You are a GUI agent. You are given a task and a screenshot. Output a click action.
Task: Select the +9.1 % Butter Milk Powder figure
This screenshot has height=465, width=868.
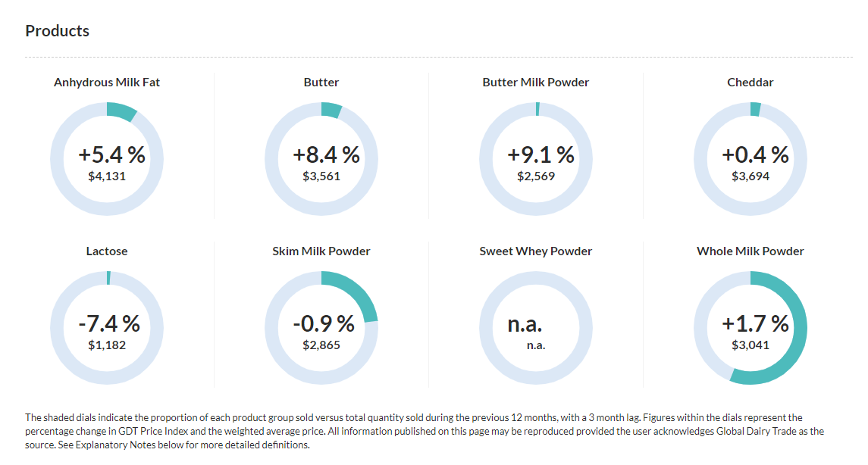click(541, 154)
